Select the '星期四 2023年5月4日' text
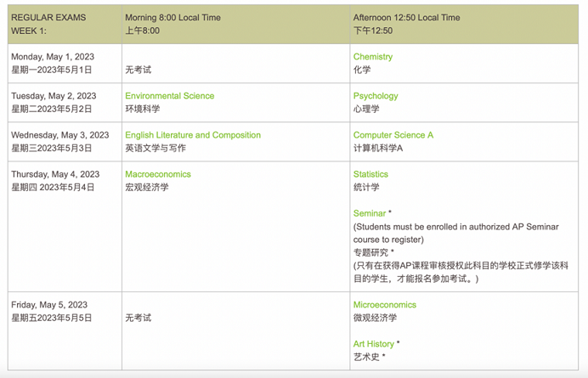Viewport: 588px width, 378px height. click(53, 187)
